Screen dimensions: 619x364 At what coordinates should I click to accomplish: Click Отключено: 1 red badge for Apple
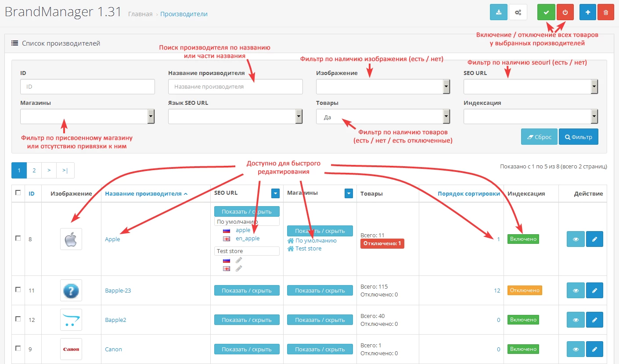coord(382,244)
